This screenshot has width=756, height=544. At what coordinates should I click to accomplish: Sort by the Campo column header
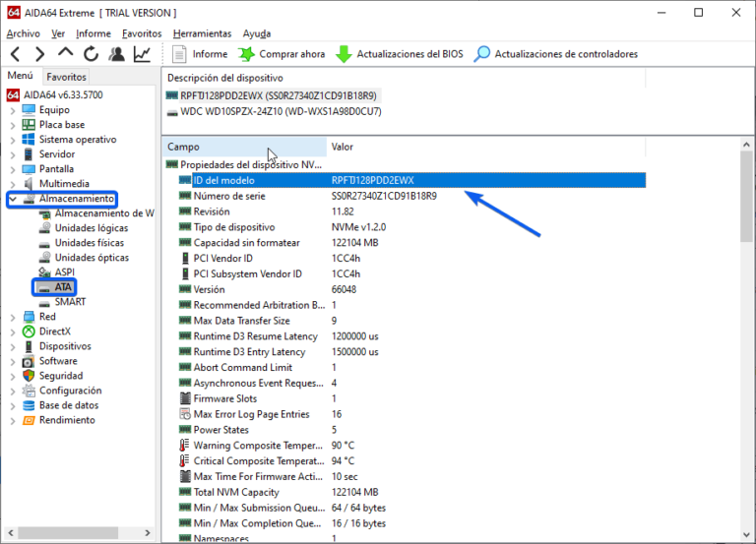(x=244, y=147)
